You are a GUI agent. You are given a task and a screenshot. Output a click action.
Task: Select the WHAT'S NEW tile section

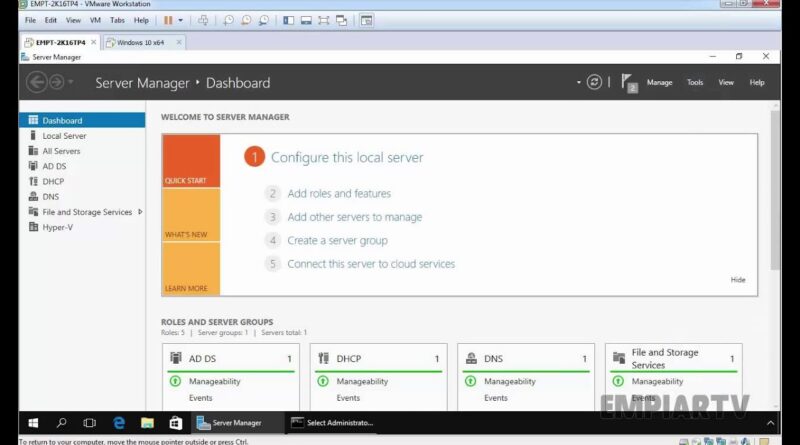pos(191,215)
